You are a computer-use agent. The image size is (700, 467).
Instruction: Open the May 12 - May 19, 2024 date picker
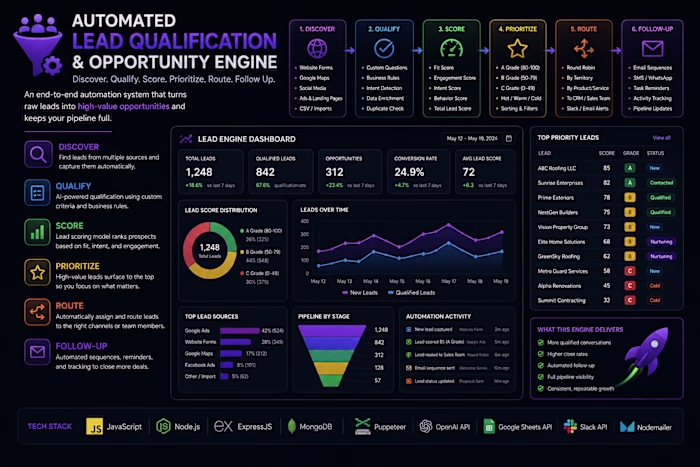[478, 138]
